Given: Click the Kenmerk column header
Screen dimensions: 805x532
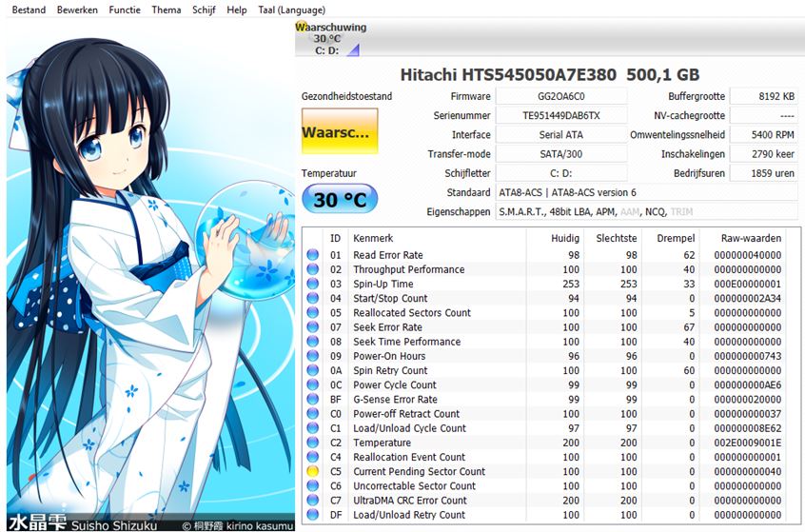Looking at the screenshot, I should click(x=373, y=238).
